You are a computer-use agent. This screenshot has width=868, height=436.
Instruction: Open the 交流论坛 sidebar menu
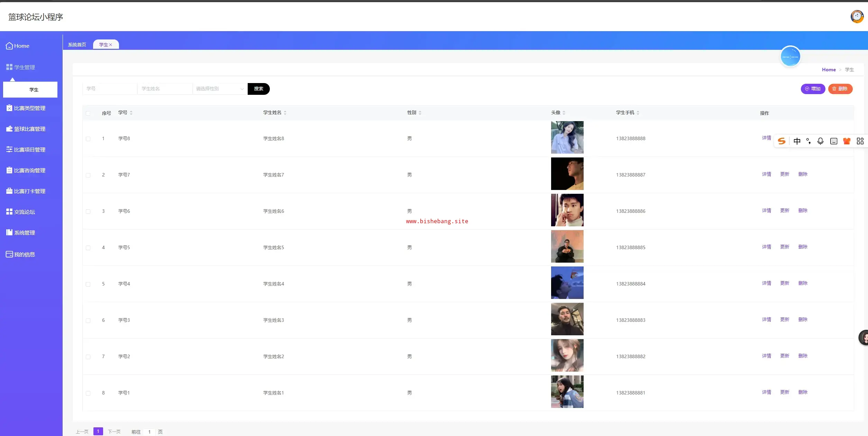[x=24, y=212]
